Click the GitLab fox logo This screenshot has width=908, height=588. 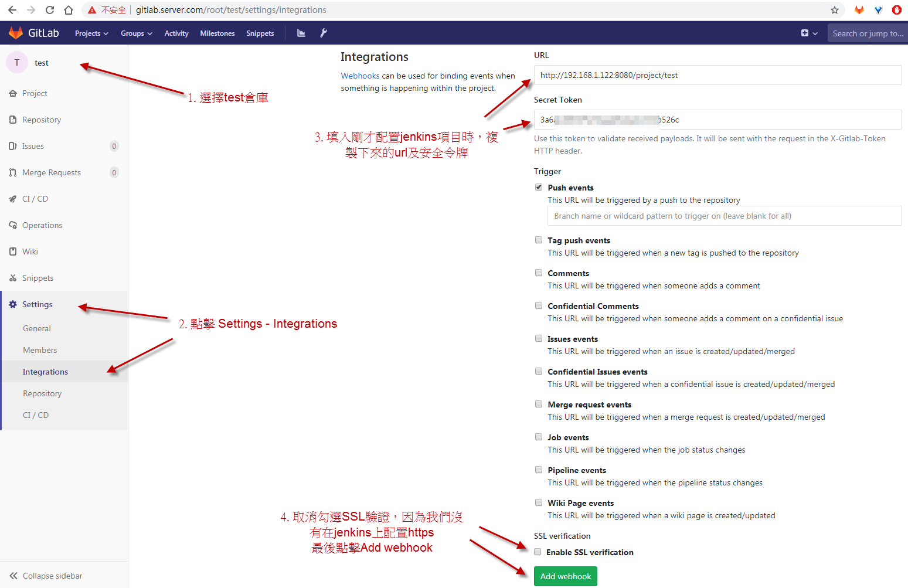click(x=16, y=33)
